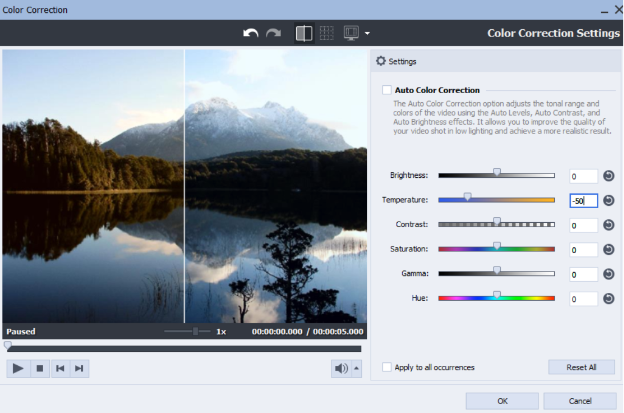Show the grid overlay icon
This screenshot has height=413, width=624.
326,33
